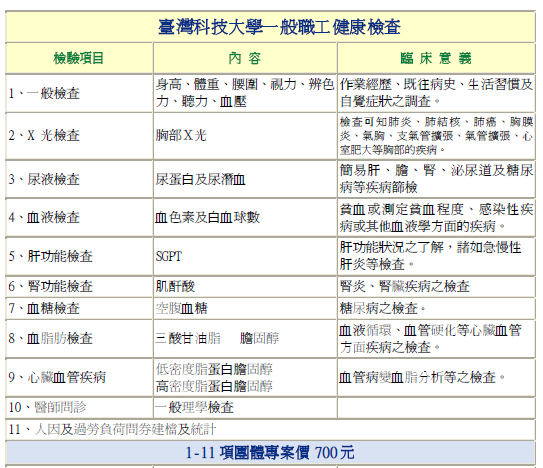Click the SGPT content cell
This screenshot has width=543, height=468.
tap(169, 256)
